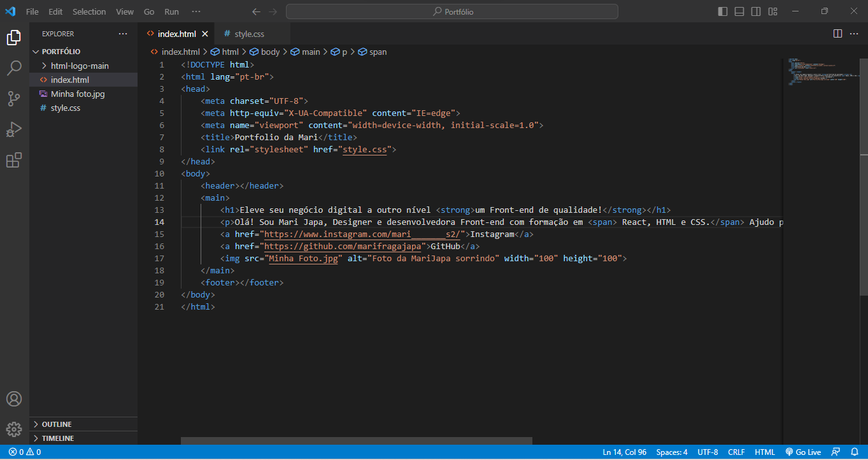Click line number 14 in the gutter

pyautogui.click(x=159, y=222)
